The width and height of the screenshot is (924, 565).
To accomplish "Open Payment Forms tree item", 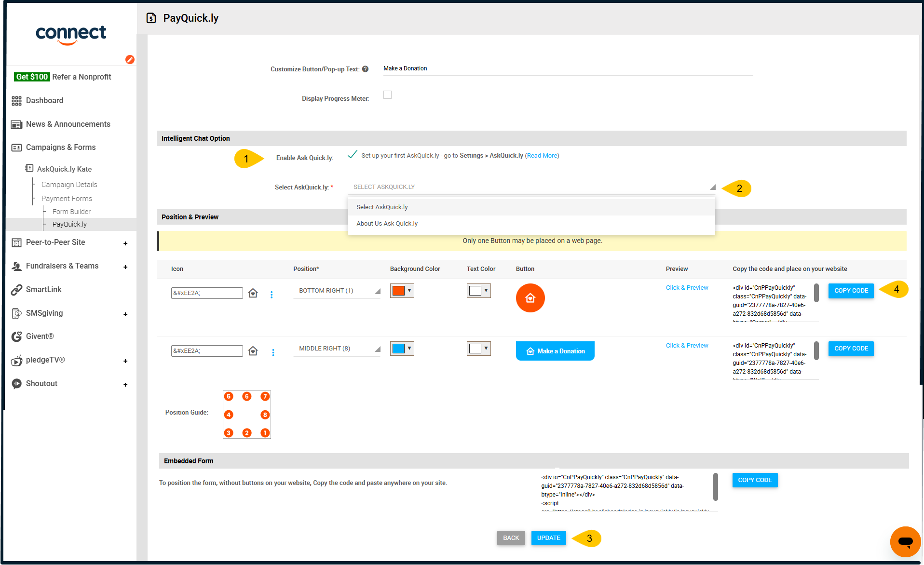I will pyautogui.click(x=67, y=198).
